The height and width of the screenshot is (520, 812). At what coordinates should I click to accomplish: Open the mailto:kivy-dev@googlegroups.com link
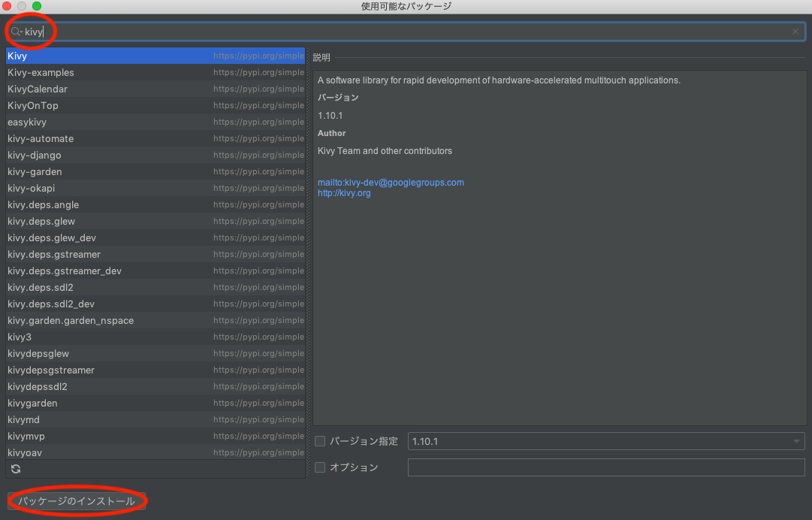[x=391, y=183]
